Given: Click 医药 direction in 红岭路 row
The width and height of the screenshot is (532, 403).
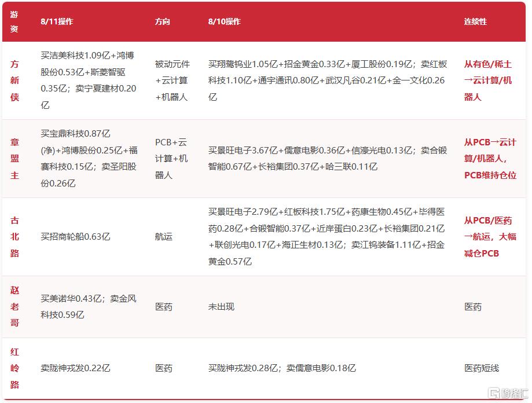Looking at the screenshot, I should pyautogui.click(x=163, y=368).
